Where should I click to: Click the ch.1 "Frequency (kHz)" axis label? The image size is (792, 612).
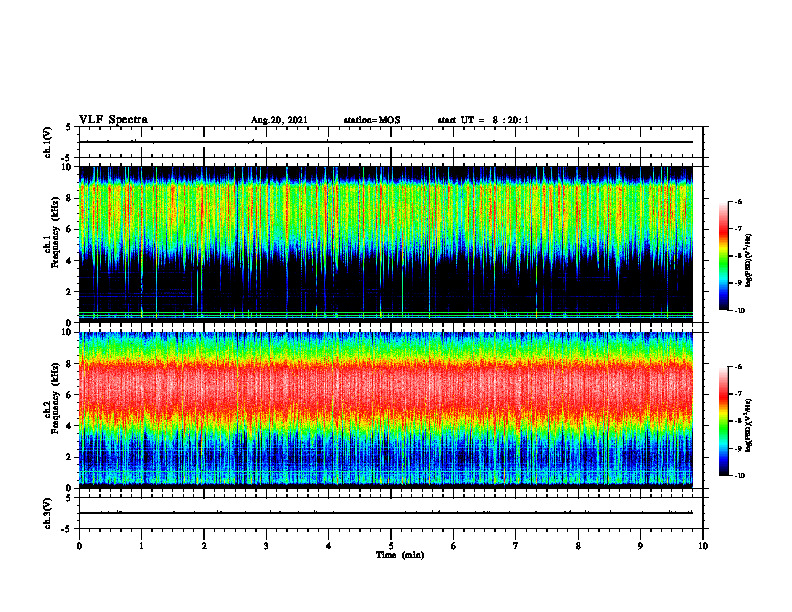(55, 230)
